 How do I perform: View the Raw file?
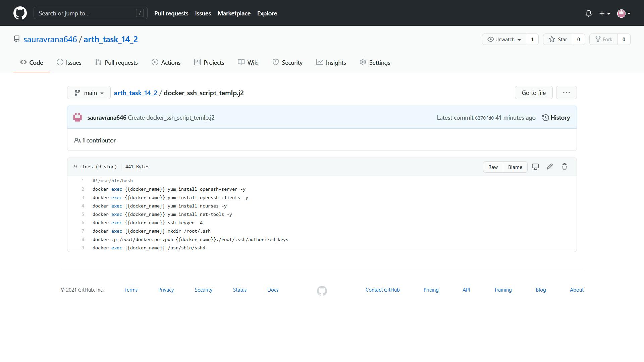click(x=493, y=167)
